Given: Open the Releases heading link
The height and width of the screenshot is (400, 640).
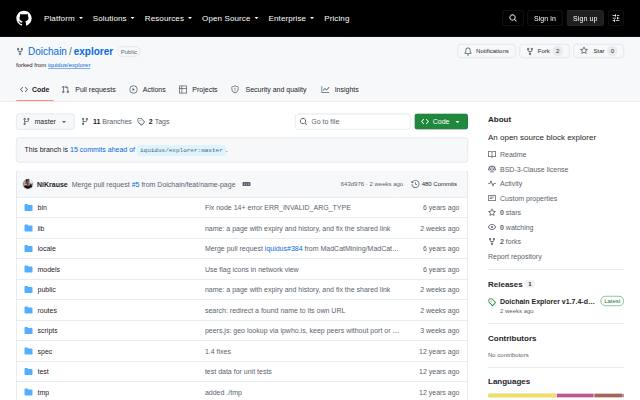Looking at the screenshot, I should pyautogui.click(x=505, y=284).
